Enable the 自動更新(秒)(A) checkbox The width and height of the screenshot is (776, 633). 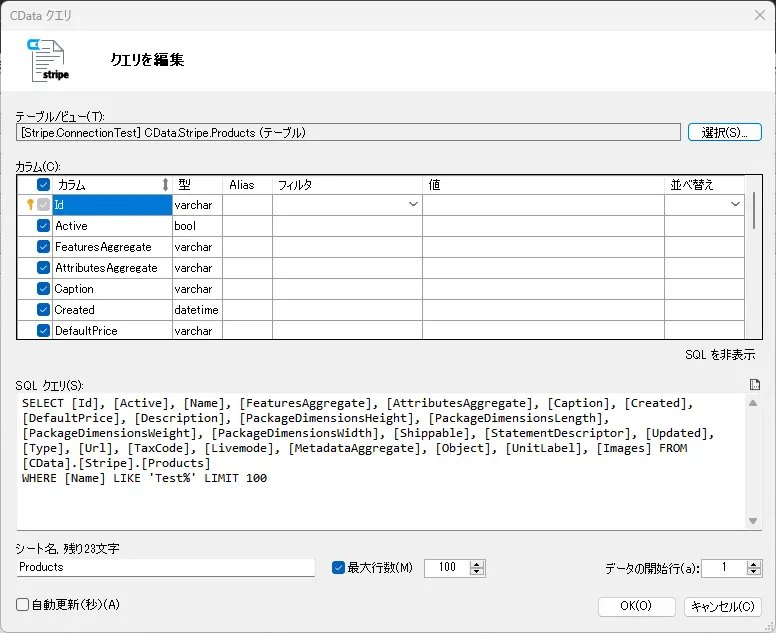coord(22,605)
